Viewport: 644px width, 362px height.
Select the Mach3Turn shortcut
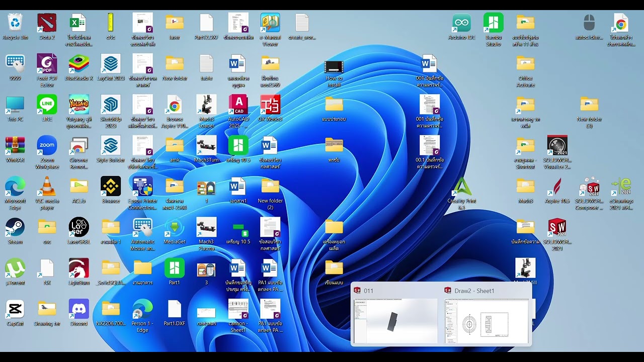pyautogui.click(x=206, y=149)
